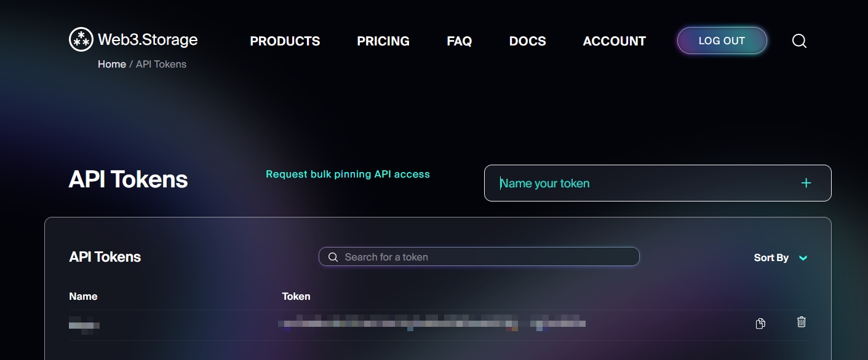This screenshot has width=868, height=360.
Task: Go to the PRICING page
Action: (x=383, y=41)
